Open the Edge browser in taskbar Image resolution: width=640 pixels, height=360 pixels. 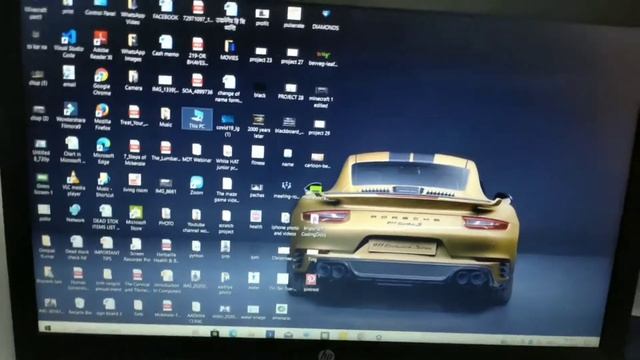tap(233, 333)
